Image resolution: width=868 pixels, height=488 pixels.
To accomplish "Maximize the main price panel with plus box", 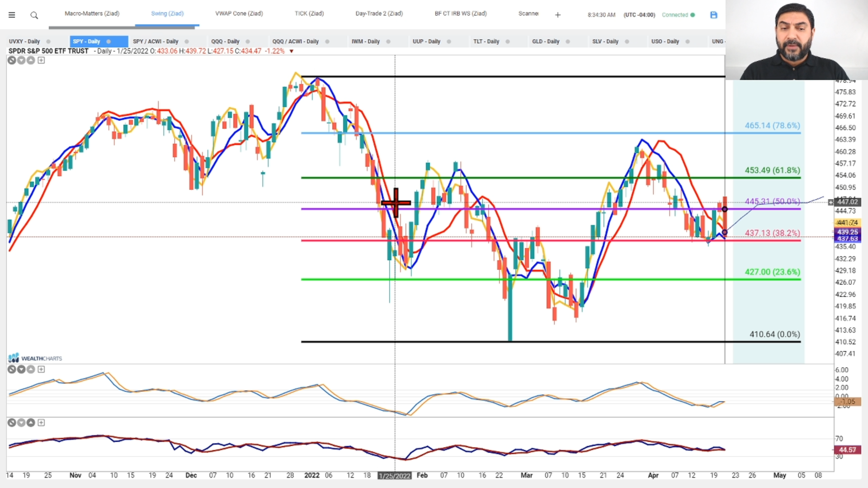I will point(41,60).
